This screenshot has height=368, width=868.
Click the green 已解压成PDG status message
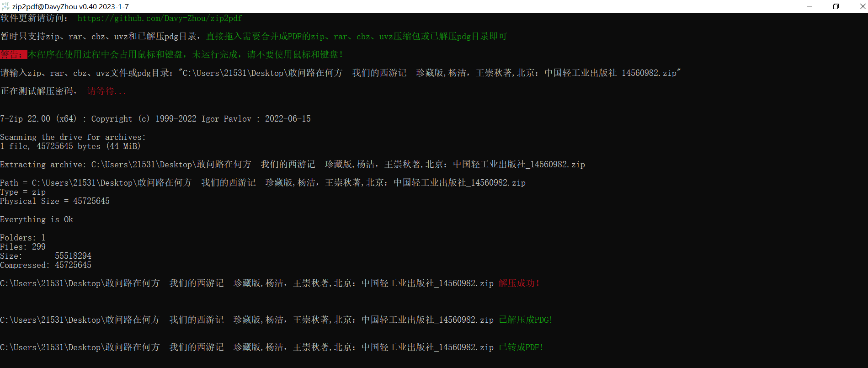525,320
